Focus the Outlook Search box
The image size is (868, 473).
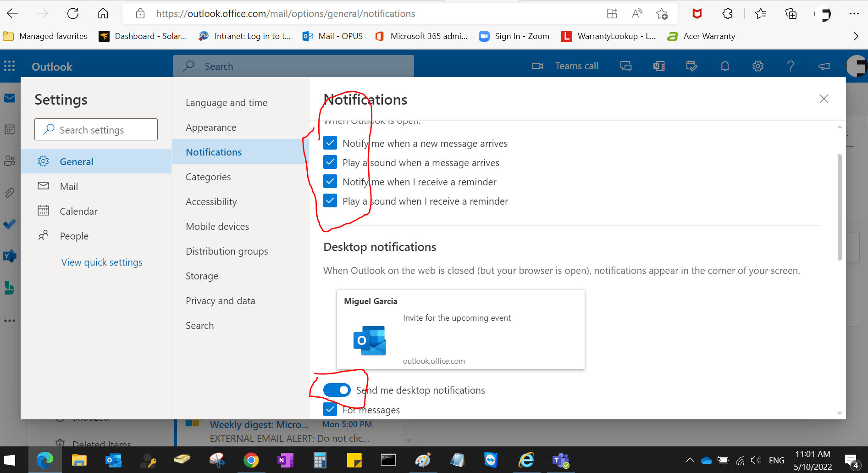[293, 66]
